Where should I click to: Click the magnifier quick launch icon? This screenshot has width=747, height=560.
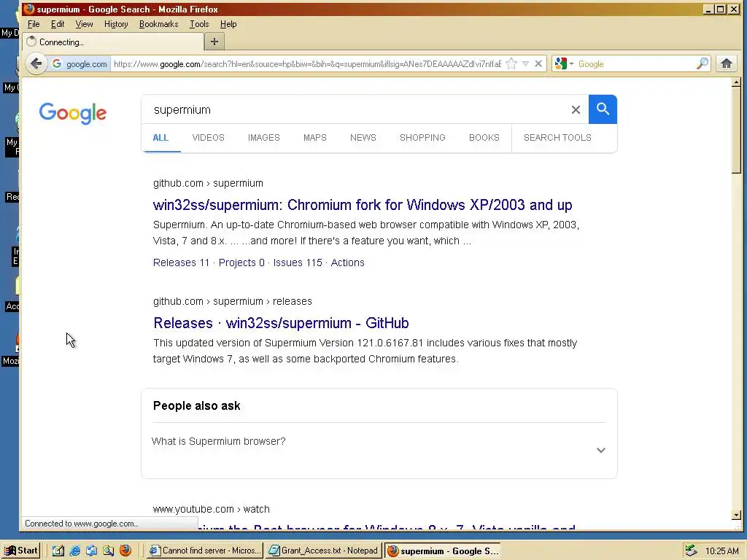point(109,551)
